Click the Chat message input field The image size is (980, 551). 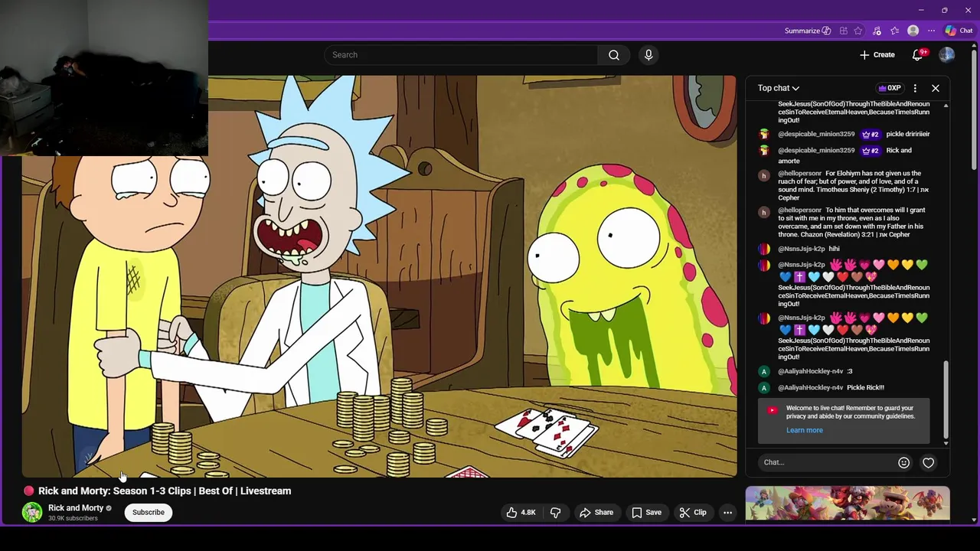click(x=827, y=462)
